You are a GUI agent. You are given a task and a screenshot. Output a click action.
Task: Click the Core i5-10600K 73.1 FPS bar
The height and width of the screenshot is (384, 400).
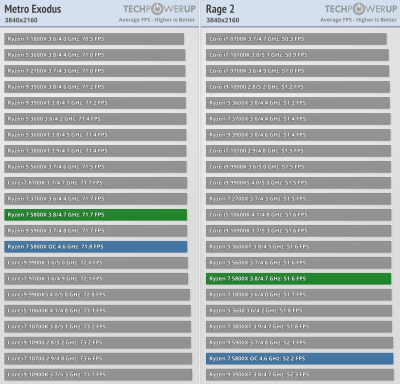(x=97, y=311)
